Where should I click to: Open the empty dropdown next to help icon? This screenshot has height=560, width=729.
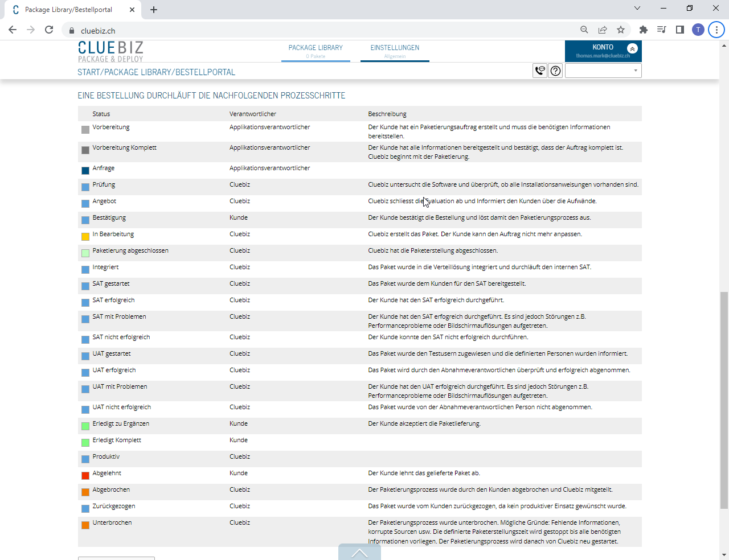[x=603, y=71]
